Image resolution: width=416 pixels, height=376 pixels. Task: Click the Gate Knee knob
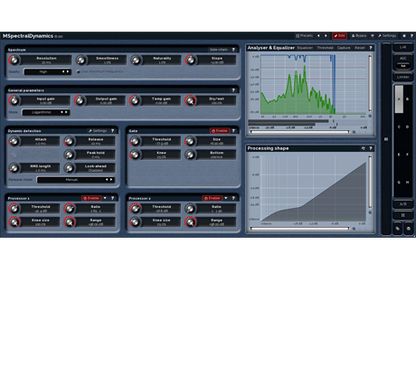tap(135, 155)
